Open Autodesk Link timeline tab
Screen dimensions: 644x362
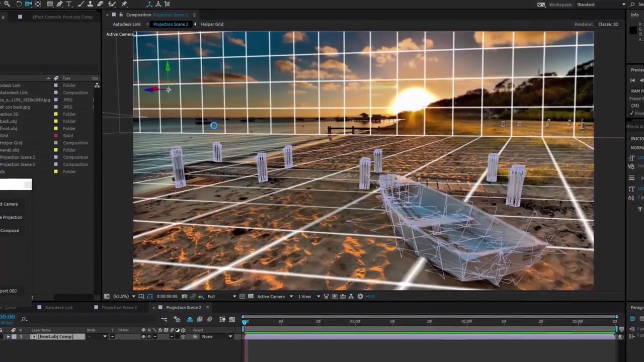point(59,307)
